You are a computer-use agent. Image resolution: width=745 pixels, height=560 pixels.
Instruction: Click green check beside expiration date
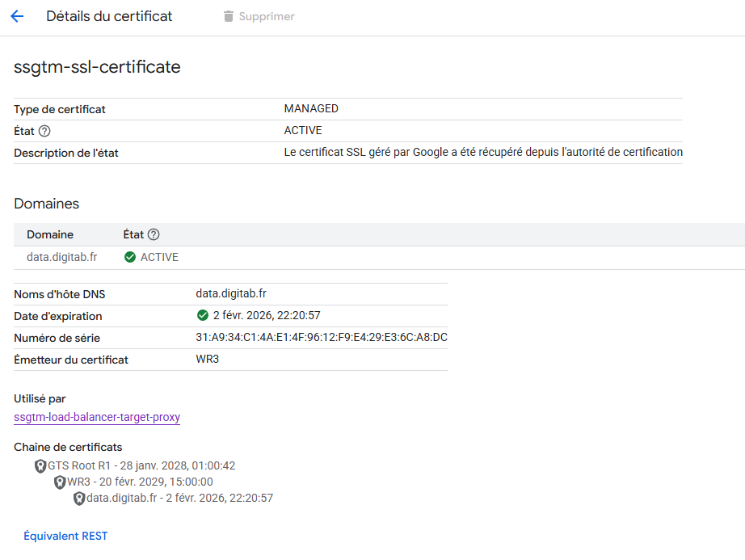[202, 315]
